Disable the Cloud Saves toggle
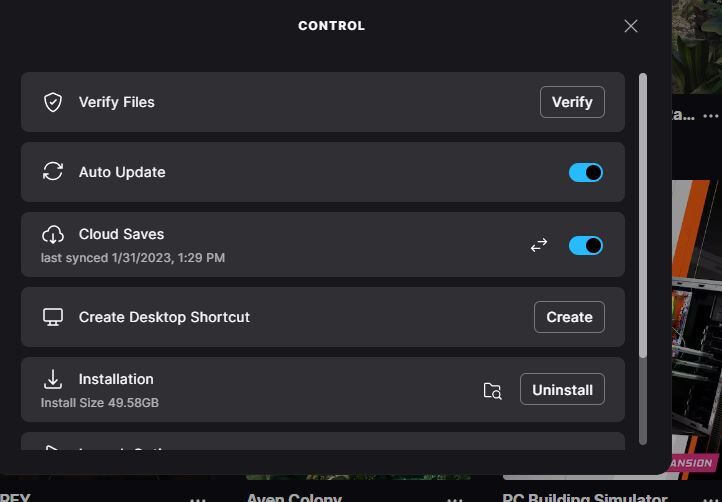 pyautogui.click(x=586, y=245)
